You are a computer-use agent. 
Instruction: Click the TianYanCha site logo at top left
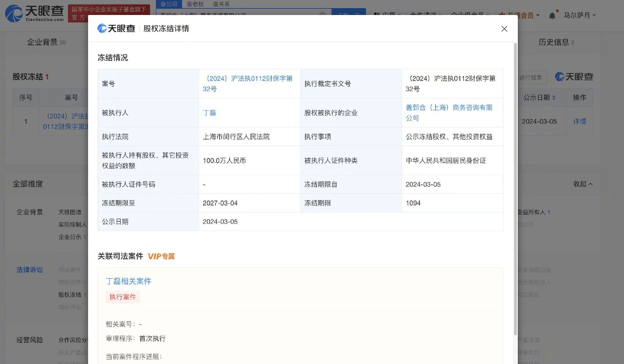coord(34,13)
